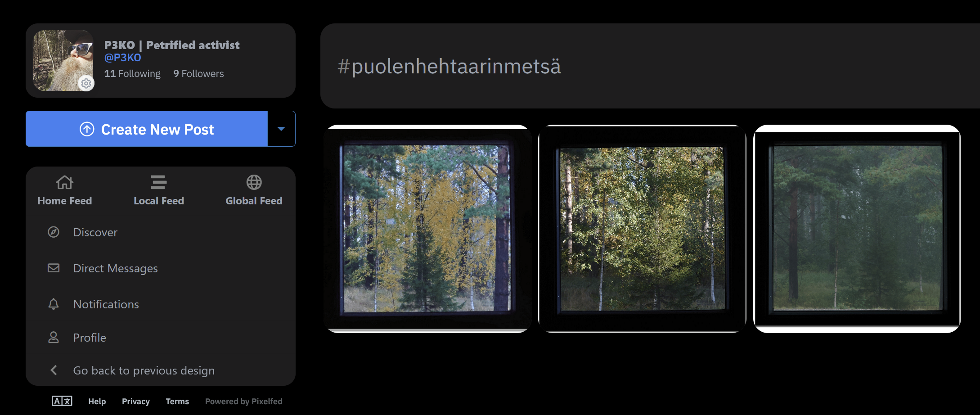This screenshot has height=415, width=980.
Task: Click the Discover compass icon
Action: (54, 232)
